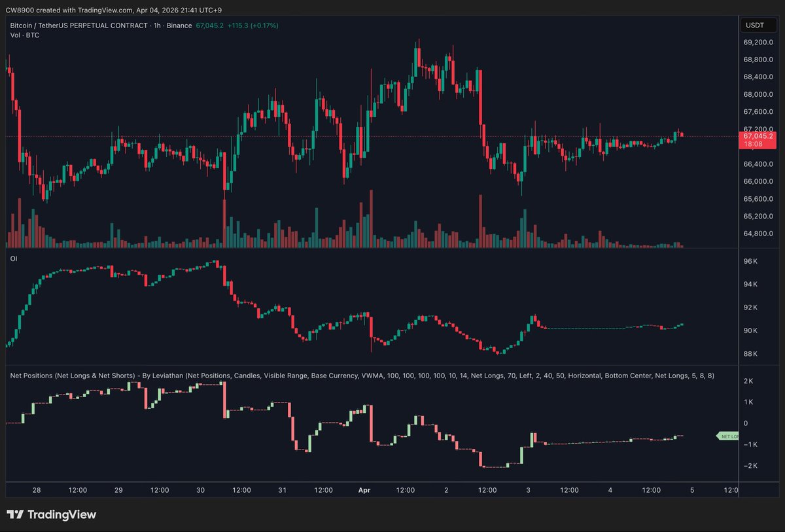Screen dimensions: 785x532
Task: Click the Vol · BTC indicator label
Action: [x=25, y=35]
